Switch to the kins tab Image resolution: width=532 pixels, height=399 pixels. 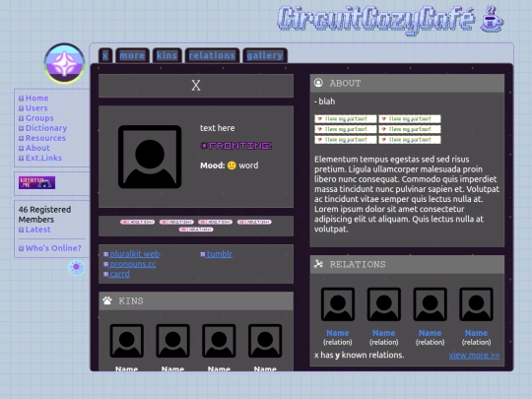[166, 55]
